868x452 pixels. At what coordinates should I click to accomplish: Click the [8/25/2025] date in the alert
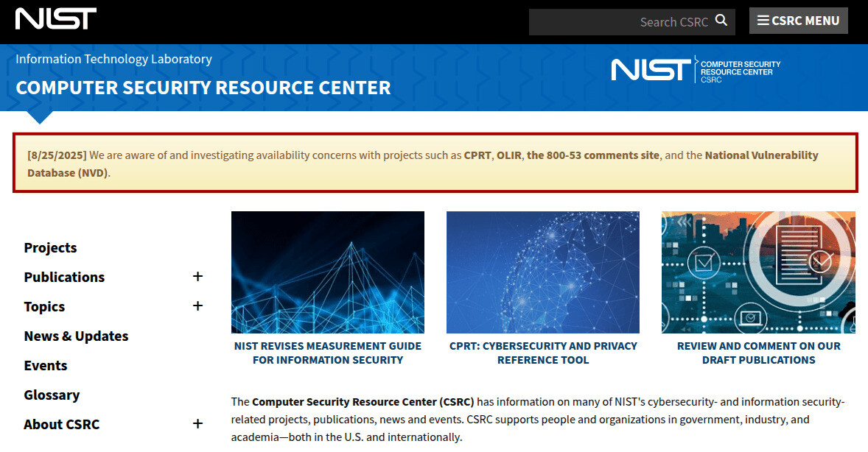click(57, 155)
